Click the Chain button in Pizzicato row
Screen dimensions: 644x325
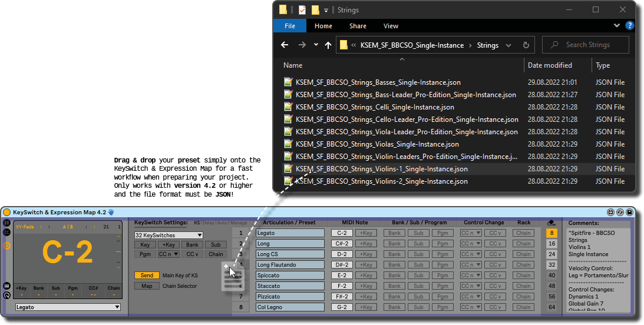tap(523, 296)
